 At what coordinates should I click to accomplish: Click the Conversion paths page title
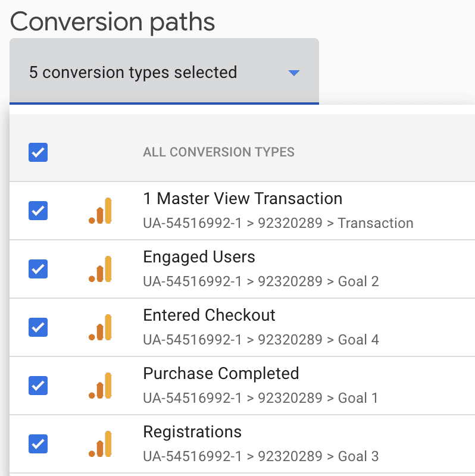pyautogui.click(x=112, y=21)
